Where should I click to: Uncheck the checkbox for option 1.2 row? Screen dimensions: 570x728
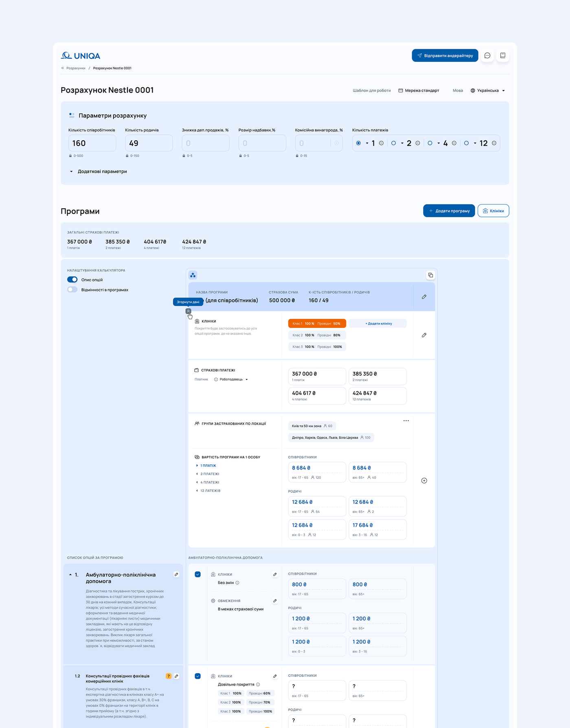198,676
